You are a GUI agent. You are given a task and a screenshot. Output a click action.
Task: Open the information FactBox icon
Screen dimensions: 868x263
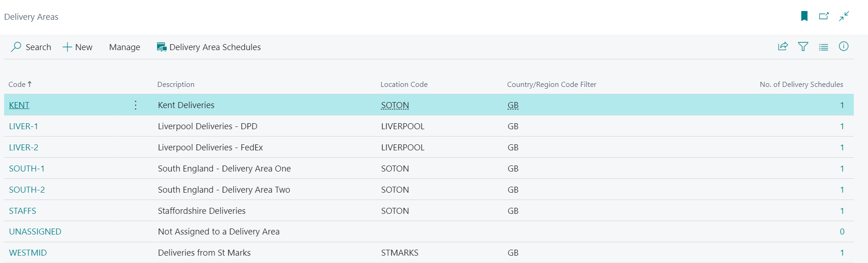[x=844, y=46]
